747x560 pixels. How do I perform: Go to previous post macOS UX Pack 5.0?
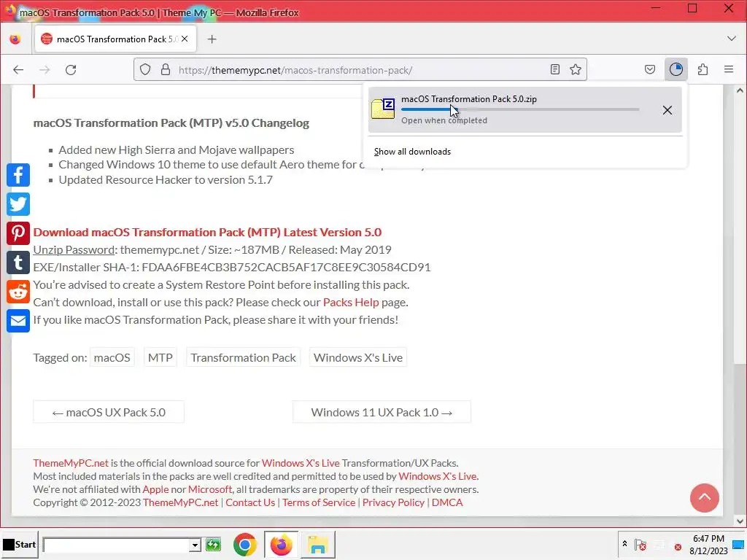(109, 413)
